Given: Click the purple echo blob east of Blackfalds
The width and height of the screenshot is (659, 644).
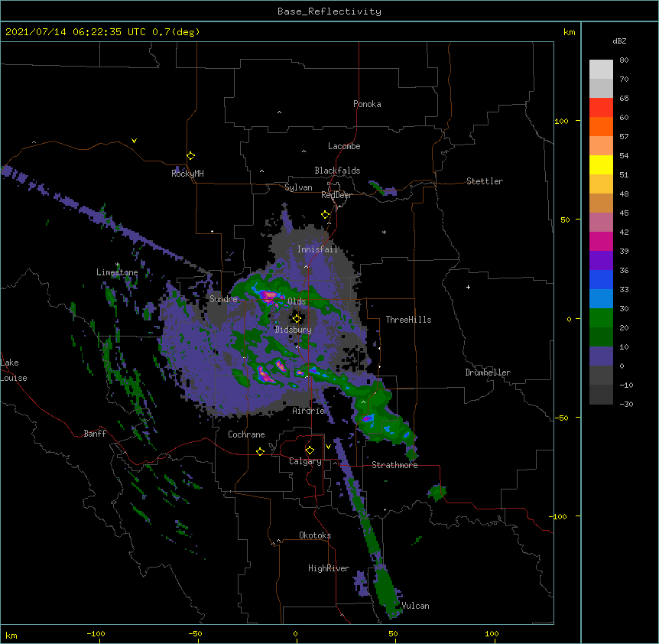Looking at the screenshot, I should coord(382,189).
